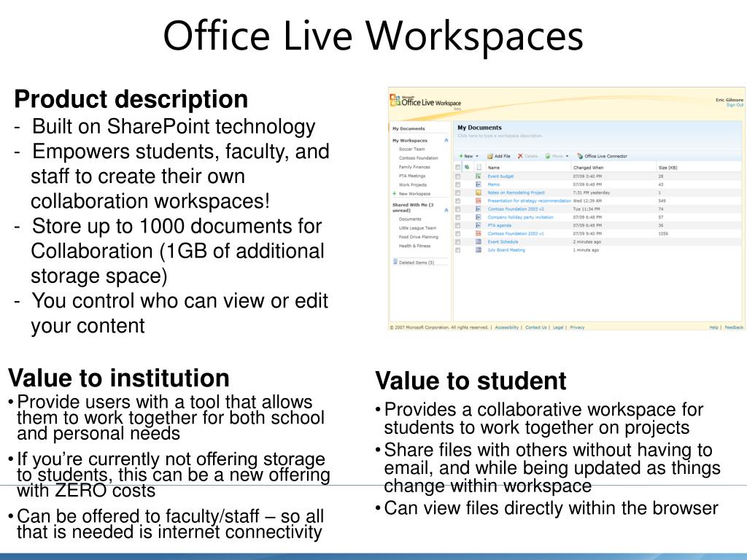This screenshot has width=747, height=560.
Task: Click the file icon beside Contoso Foundation 2003 v2
Action: coord(479,209)
